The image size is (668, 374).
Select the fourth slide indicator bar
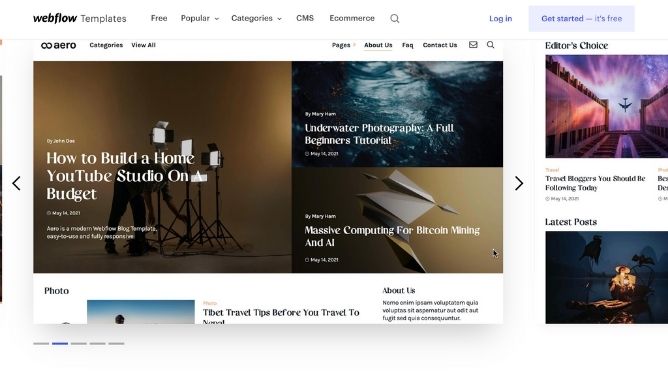pos(98,343)
